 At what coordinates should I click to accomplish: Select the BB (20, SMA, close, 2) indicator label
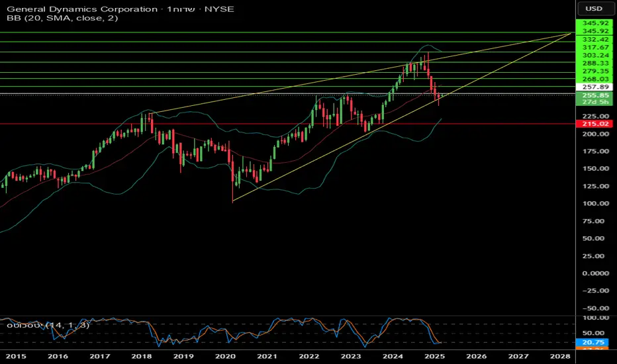pyautogui.click(x=62, y=18)
